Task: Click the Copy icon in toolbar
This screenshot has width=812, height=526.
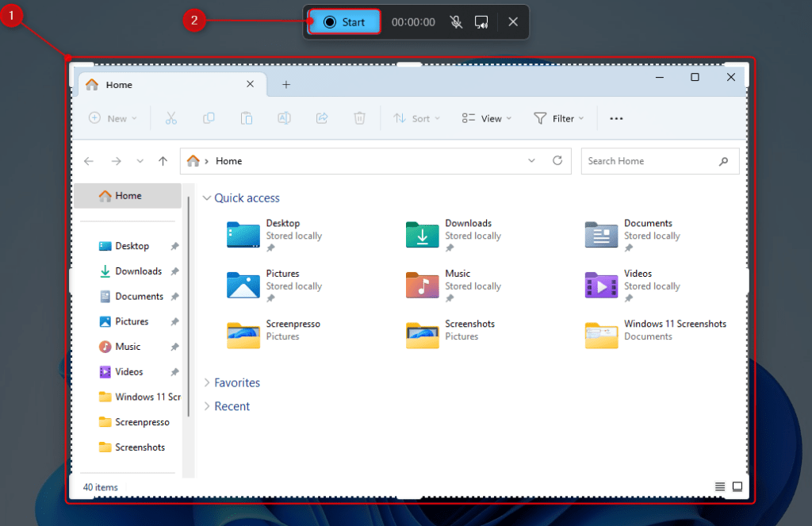Action: coord(209,118)
